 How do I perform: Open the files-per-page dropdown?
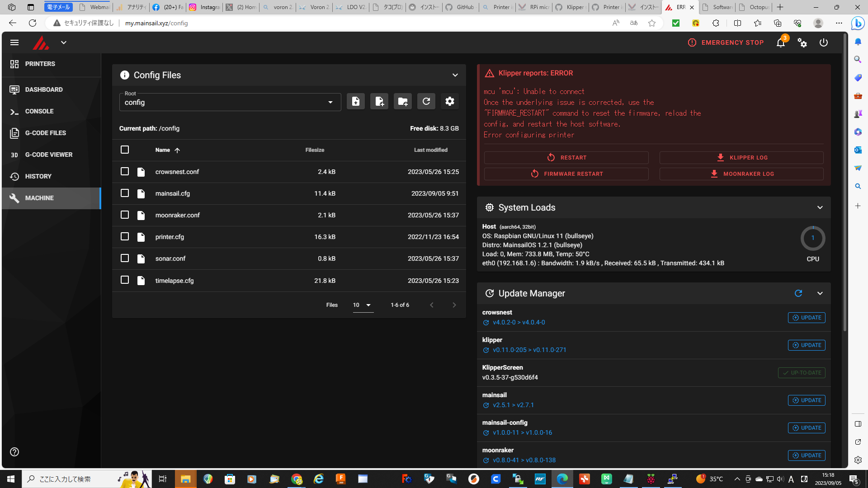363,305
